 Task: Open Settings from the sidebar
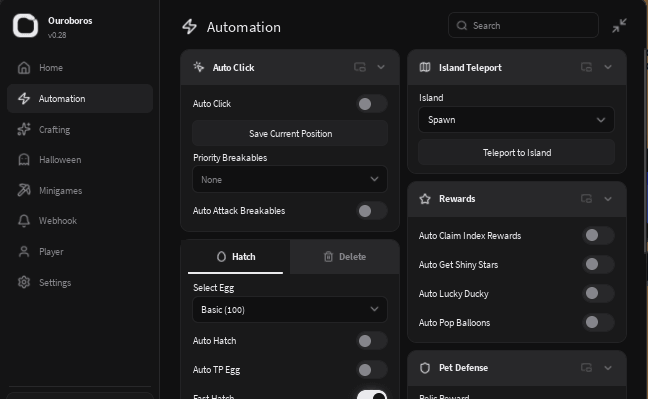pyautogui.click(x=80, y=282)
